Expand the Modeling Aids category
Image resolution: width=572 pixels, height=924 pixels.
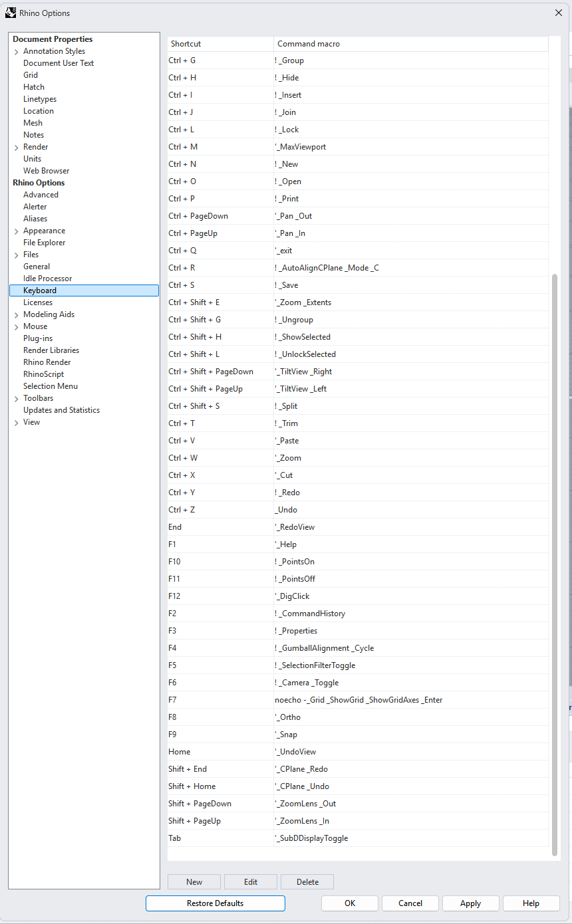pos(16,314)
